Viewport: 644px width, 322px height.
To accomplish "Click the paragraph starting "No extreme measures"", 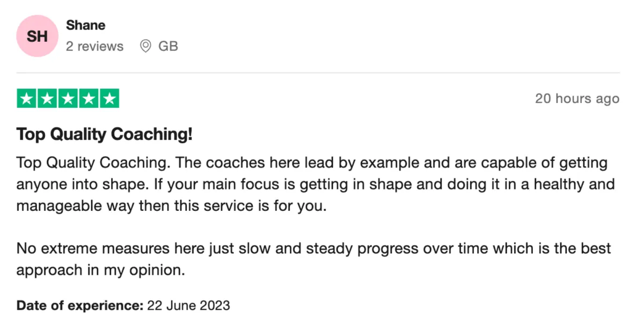I will click(x=314, y=260).
